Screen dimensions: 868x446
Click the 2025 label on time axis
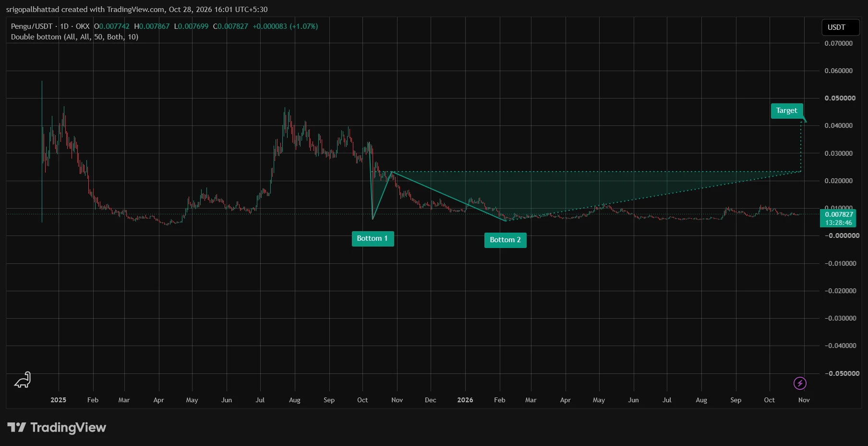(59, 400)
